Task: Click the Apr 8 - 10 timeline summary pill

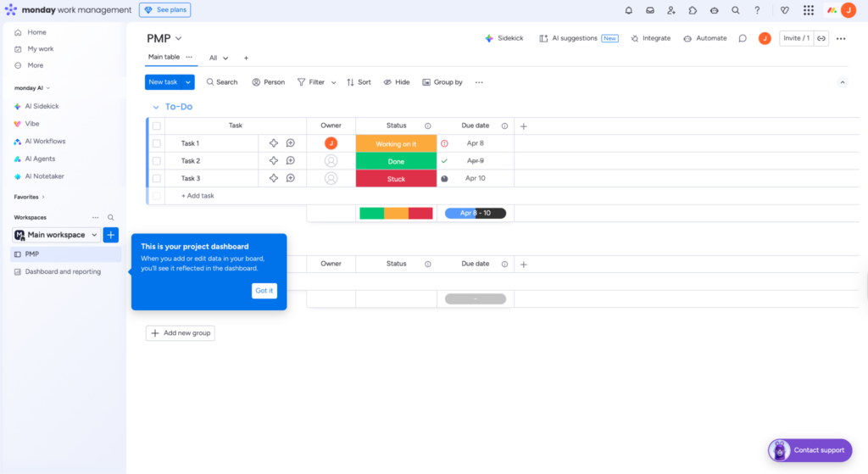Action: [475, 213]
